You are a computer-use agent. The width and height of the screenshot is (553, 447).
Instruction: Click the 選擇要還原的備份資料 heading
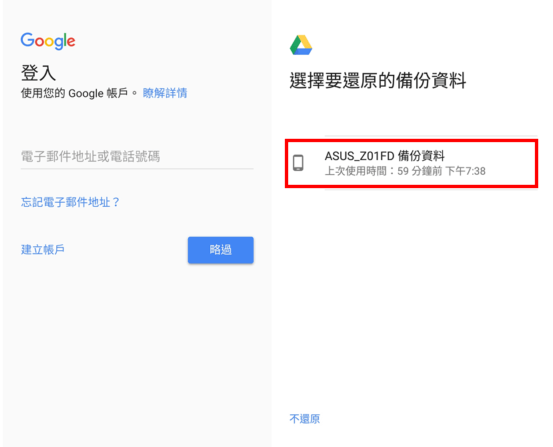(x=378, y=80)
